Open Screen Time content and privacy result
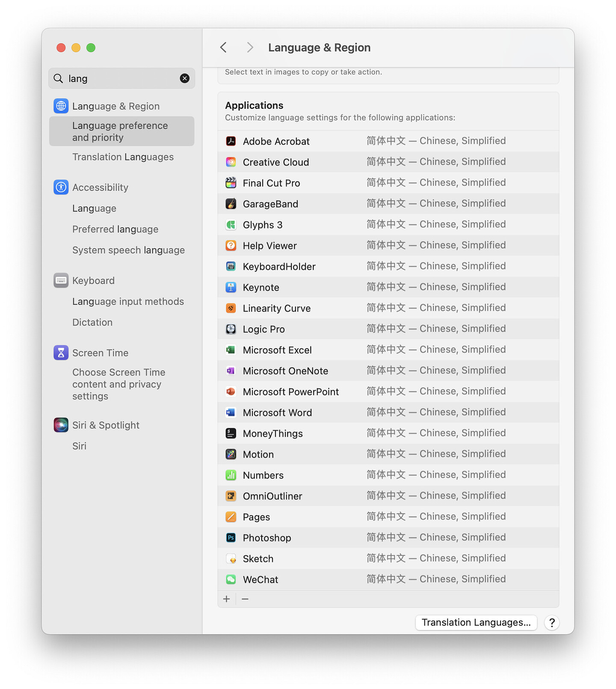The height and width of the screenshot is (689, 616). click(119, 384)
